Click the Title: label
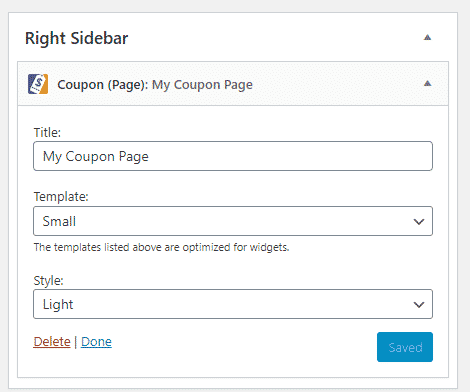Screen dimensions: 470x392 pos(47,133)
